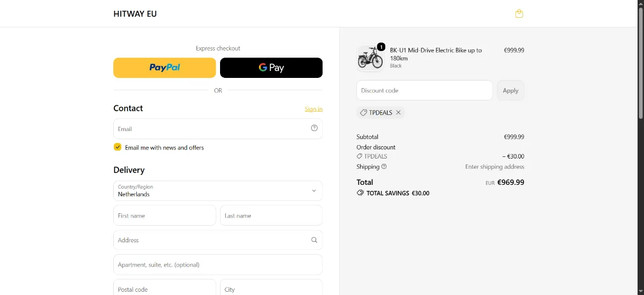The width and height of the screenshot is (644, 295).
Task: Click the TOTAL SAVINGS €30.00 text
Action: click(x=398, y=193)
